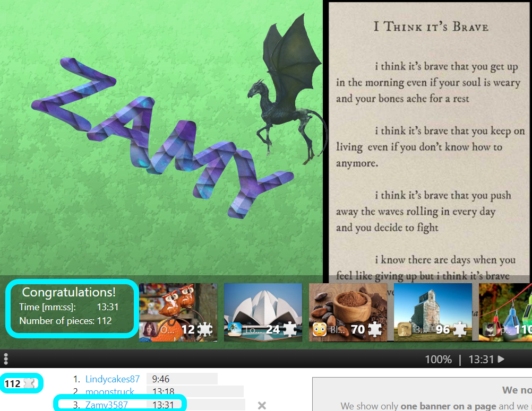
Task: Open the Lotus Temple 24-piece puzzle
Action: [263, 312]
